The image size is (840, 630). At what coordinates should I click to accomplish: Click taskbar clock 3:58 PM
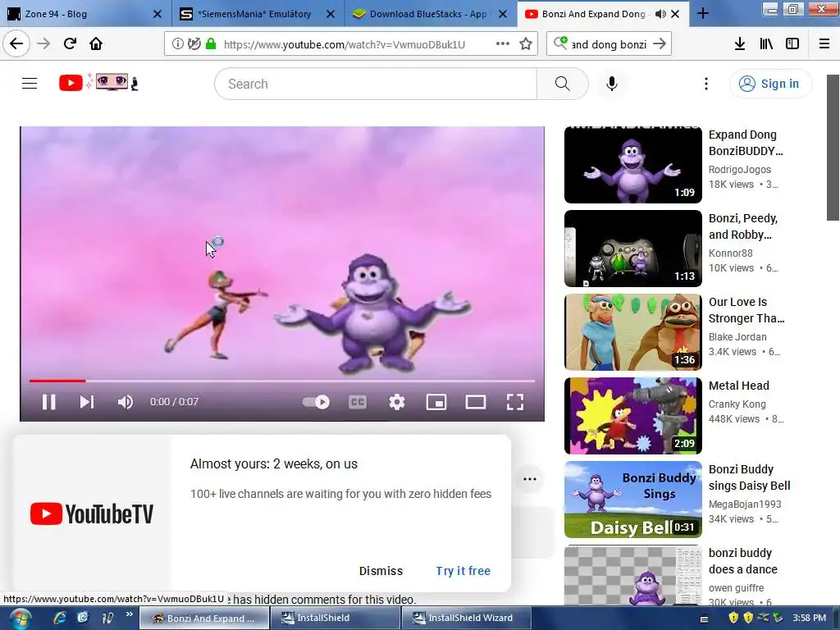click(x=809, y=618)
